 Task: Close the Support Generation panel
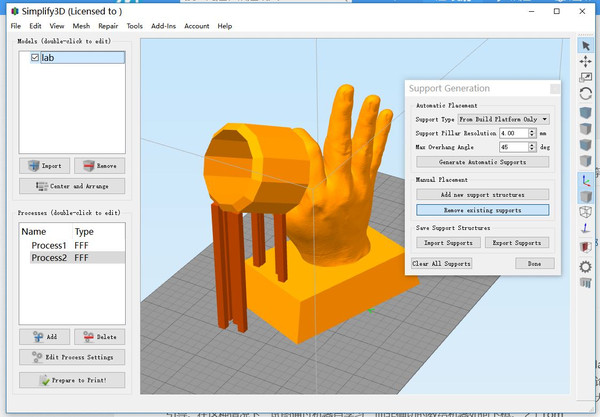click(x=554, y=89)
